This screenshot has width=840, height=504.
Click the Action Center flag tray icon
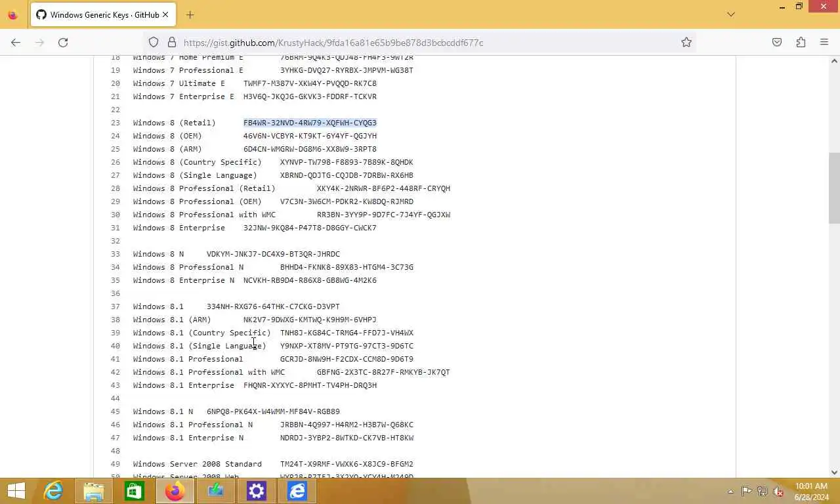click(747, 491)
